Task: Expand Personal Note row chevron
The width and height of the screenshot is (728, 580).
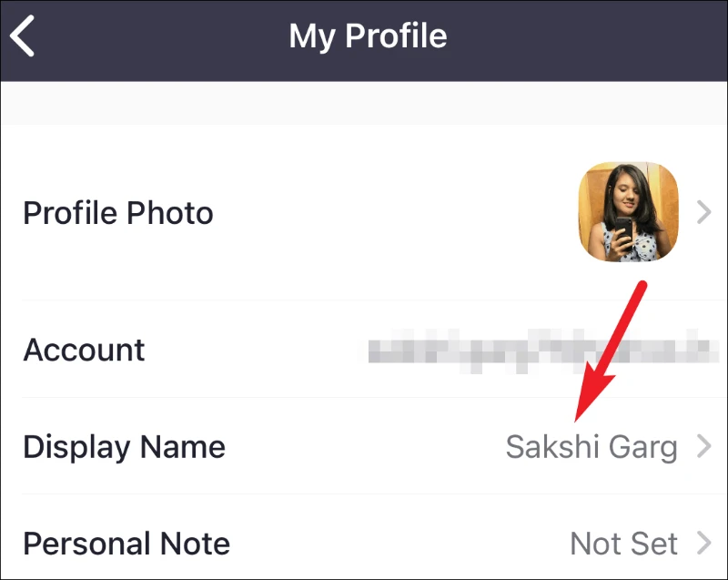Action: [x=704, y=544]
